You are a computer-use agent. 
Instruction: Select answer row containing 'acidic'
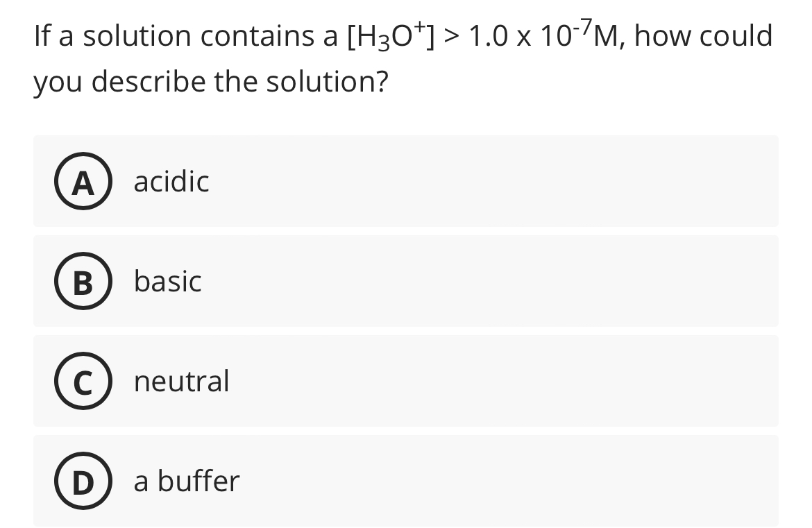click(406, 182)
